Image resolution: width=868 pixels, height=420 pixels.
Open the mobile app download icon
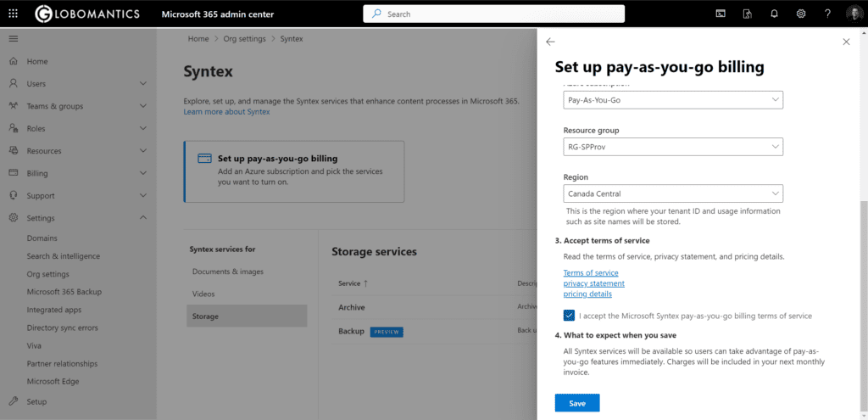pos(748,14)
